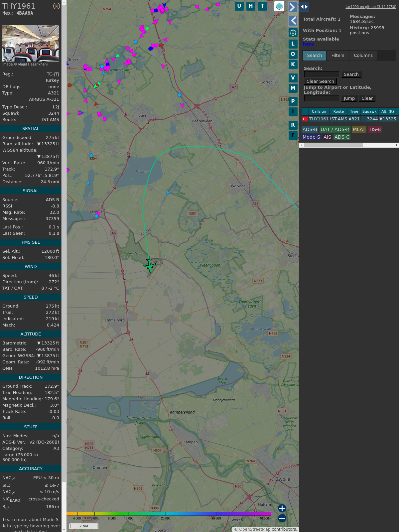
Task: Open the TC-JTJ registration link
Action: tap(53, 74)
